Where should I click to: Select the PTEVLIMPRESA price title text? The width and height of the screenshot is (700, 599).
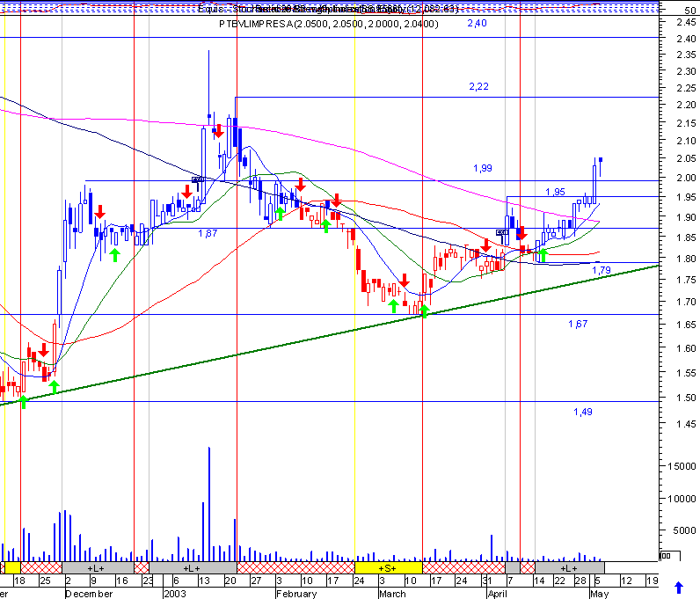[x=329, y=24]
